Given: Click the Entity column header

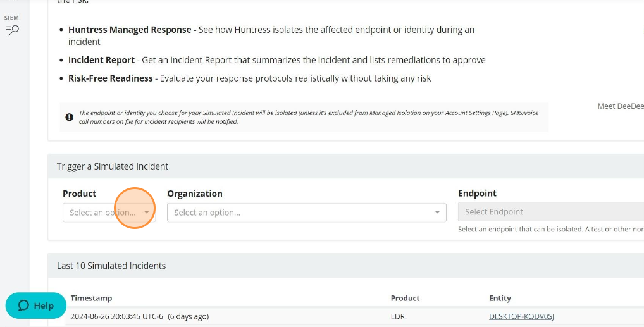Looking at the screenshot, I should 500,298.
